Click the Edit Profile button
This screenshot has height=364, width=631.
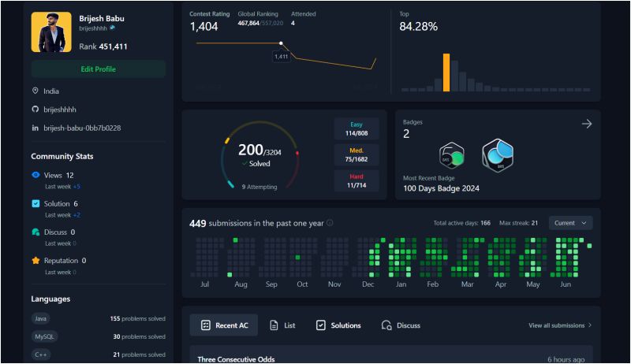[98, 69]
